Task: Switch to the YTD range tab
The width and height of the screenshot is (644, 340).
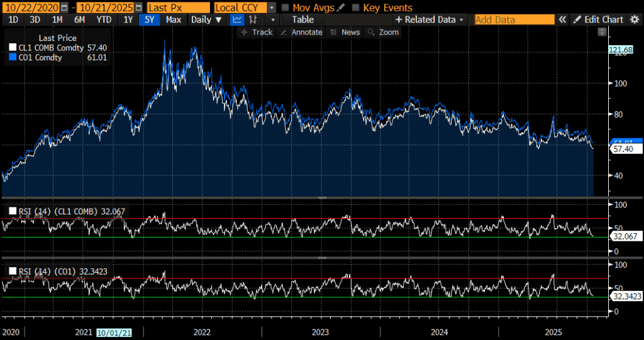Action: coord(104,19)
